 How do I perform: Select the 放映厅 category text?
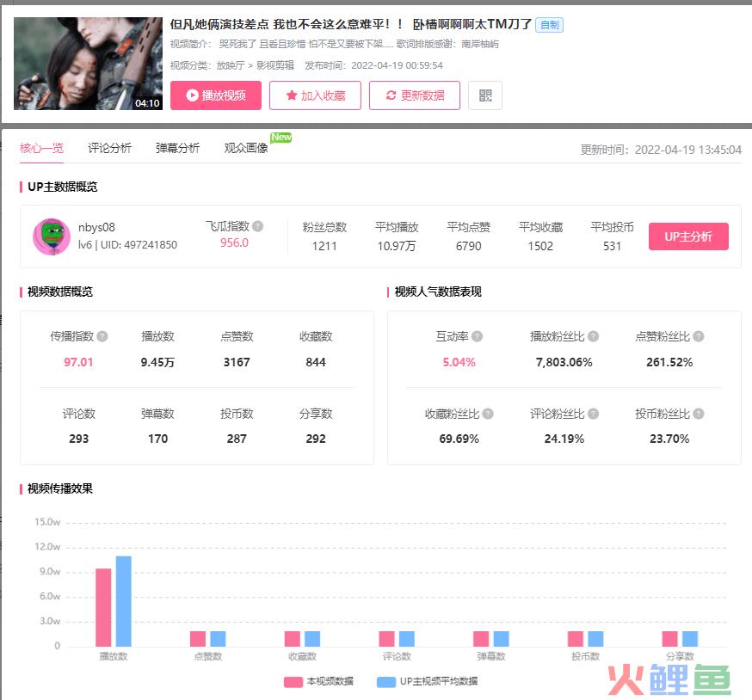coord(231,65)
